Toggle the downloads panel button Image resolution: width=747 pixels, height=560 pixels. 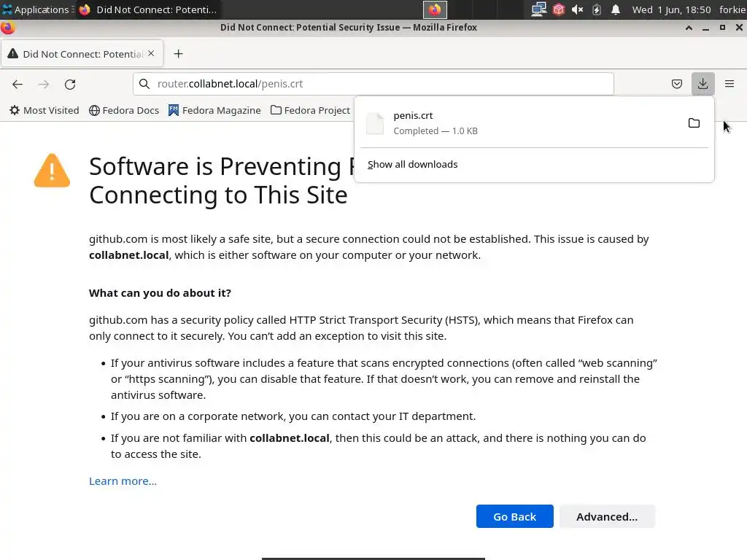(703, 84)
